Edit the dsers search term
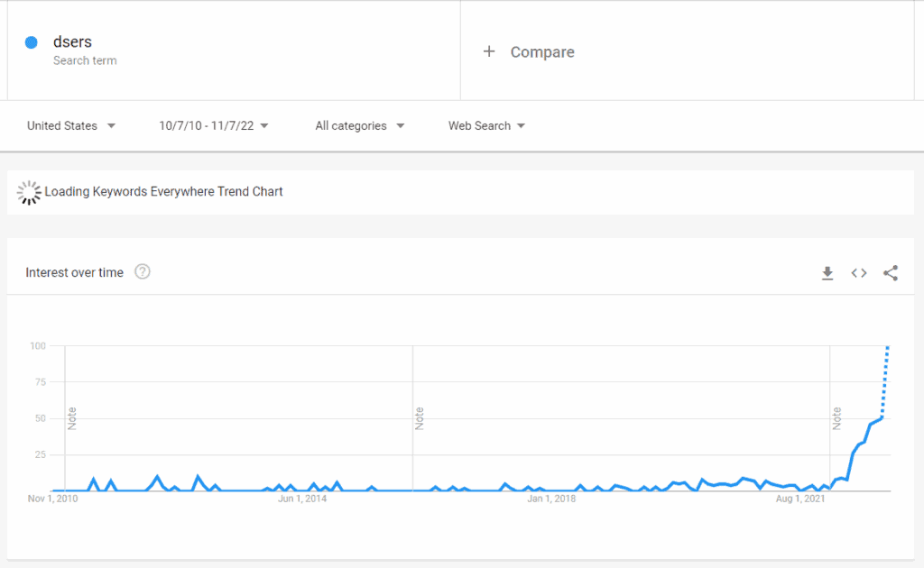This screenshot has width=924, height=568. click(72, 41)
